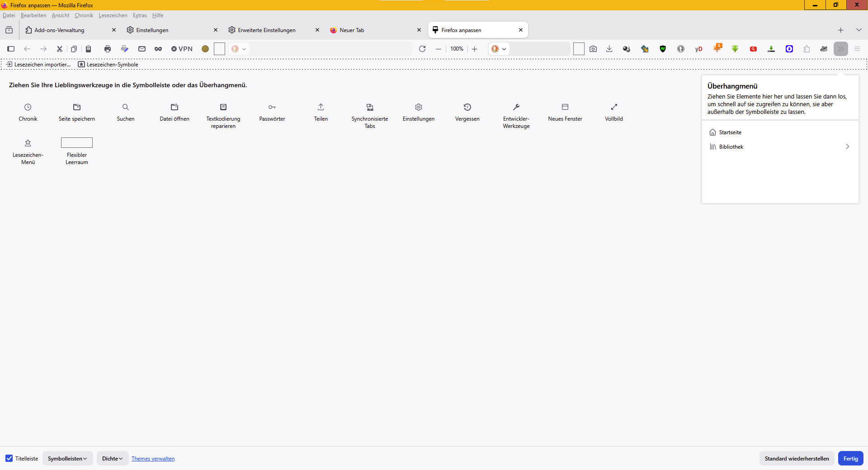Click the Einstellungen gear icon in palette
Screen dimensions: 868x470
pyautogui.click(x=419, y=107)
